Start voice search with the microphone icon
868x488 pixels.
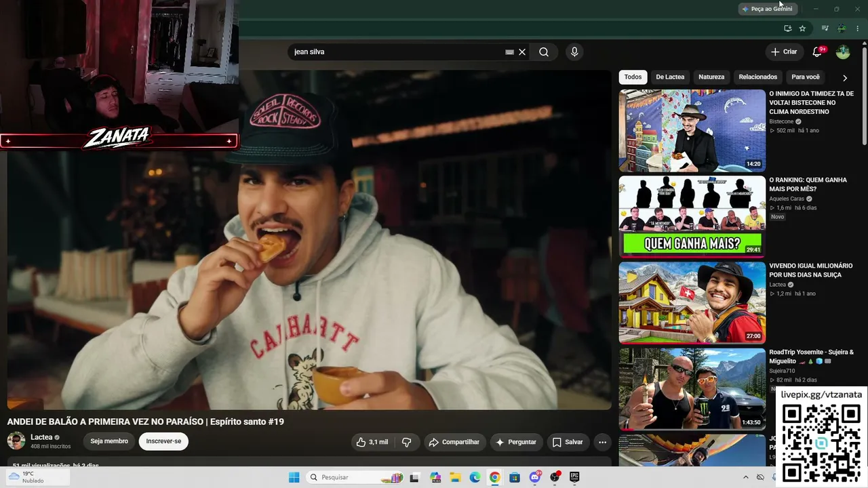point(574,52)
